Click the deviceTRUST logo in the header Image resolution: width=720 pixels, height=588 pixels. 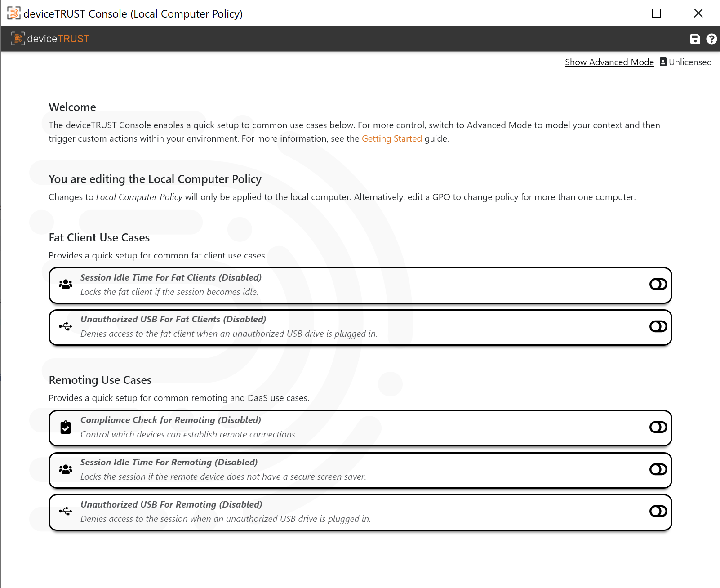click(50, 39)
